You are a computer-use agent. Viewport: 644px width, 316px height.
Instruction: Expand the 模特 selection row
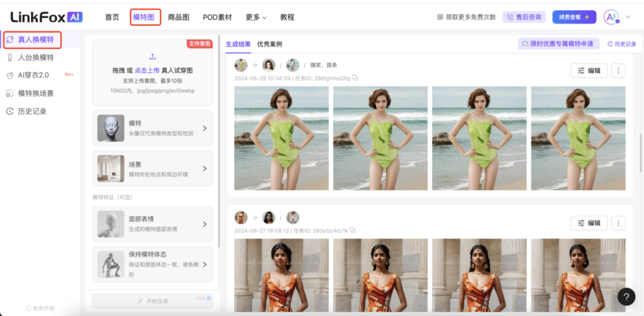pyautogui.click(x=152, y=128)
